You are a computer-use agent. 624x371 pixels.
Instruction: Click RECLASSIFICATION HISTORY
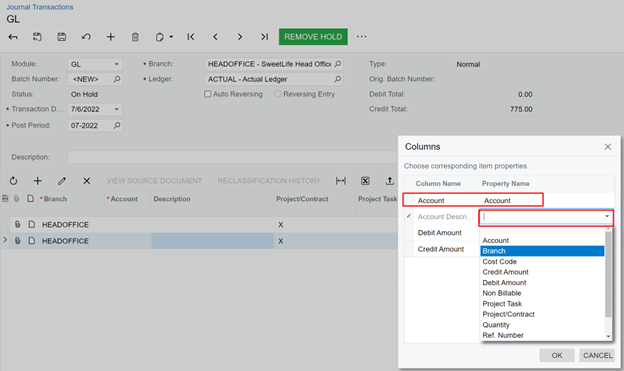(x=269, y=181)
